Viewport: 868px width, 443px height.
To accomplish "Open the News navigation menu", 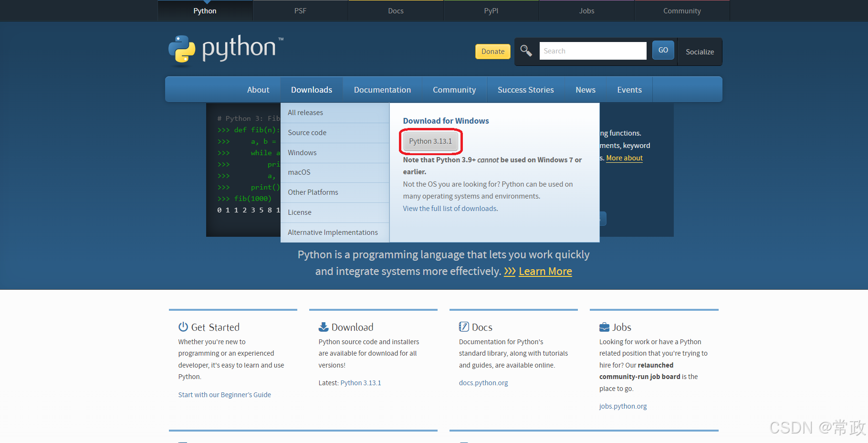I will click(x=586, y=90).
